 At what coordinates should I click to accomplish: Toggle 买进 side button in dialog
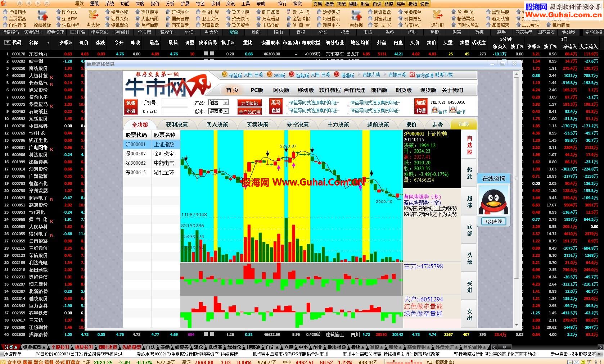tap(469, 287)
